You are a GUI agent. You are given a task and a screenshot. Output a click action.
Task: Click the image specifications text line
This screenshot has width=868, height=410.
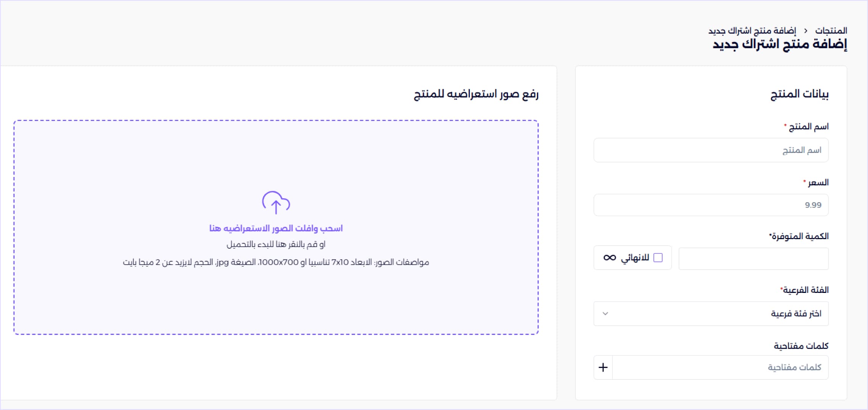coord(276,262)
